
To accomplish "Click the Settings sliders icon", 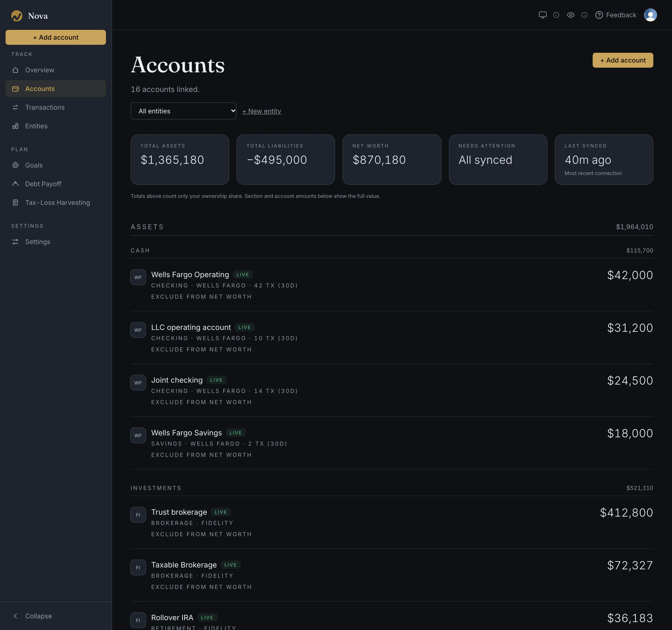I will (x=16, y=242).
